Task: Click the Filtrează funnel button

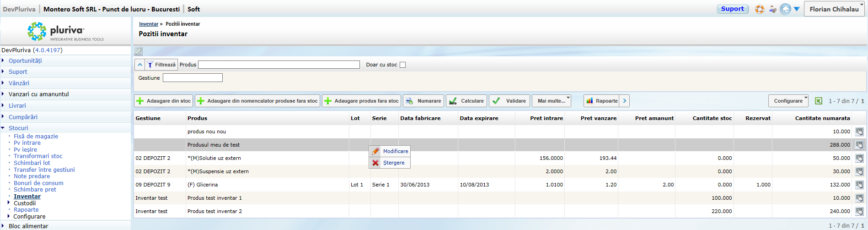Action: click(161, 65)
